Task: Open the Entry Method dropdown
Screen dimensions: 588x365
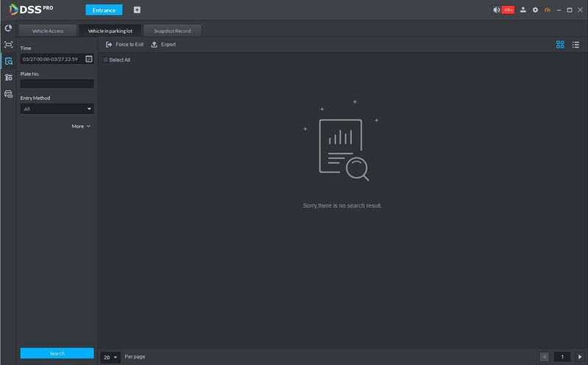Action: (57, 109)
